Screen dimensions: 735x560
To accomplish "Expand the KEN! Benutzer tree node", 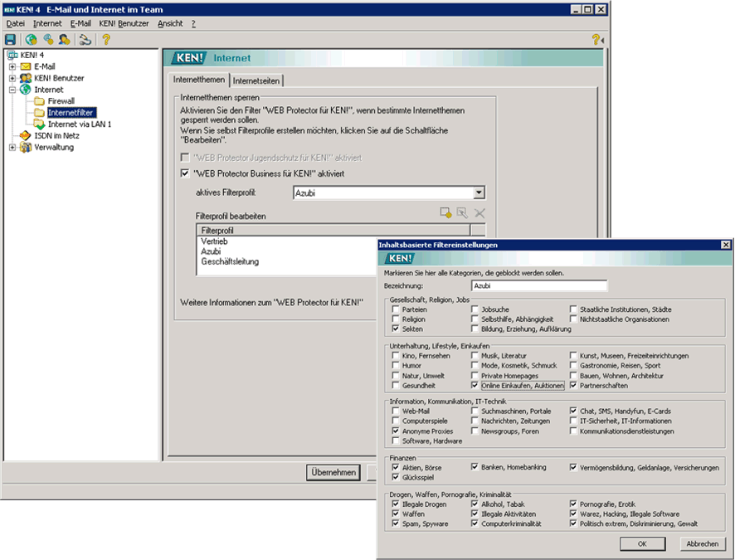I will [x=12, y=78].
